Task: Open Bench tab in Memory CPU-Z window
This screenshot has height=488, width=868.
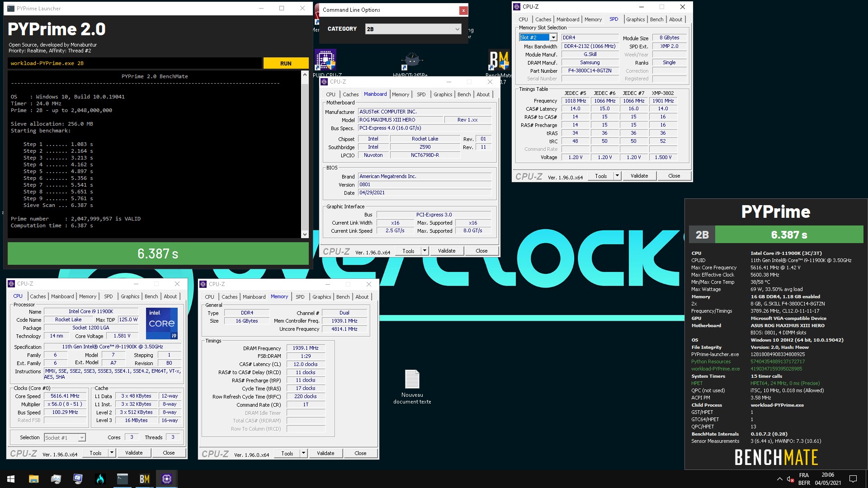Action: coord(343,297)
